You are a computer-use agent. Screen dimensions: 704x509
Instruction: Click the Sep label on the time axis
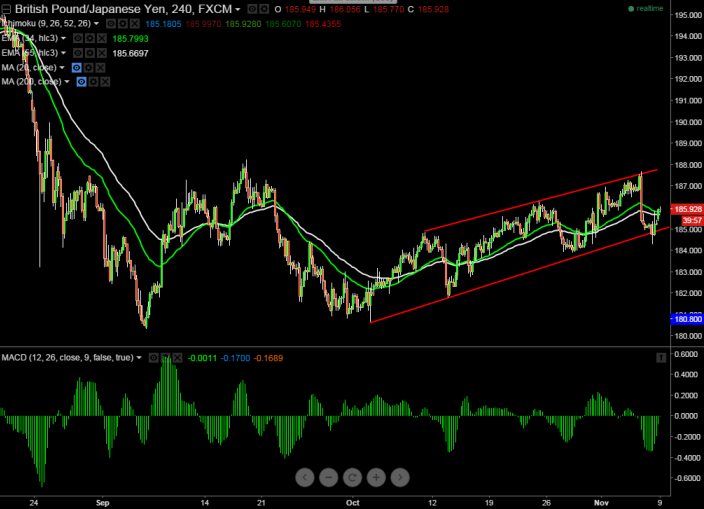[102, 503]
